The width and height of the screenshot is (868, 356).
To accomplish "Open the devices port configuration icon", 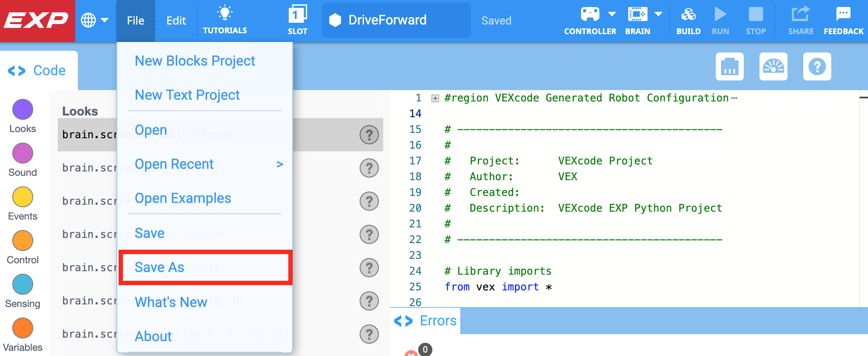I will pos(730,66).
